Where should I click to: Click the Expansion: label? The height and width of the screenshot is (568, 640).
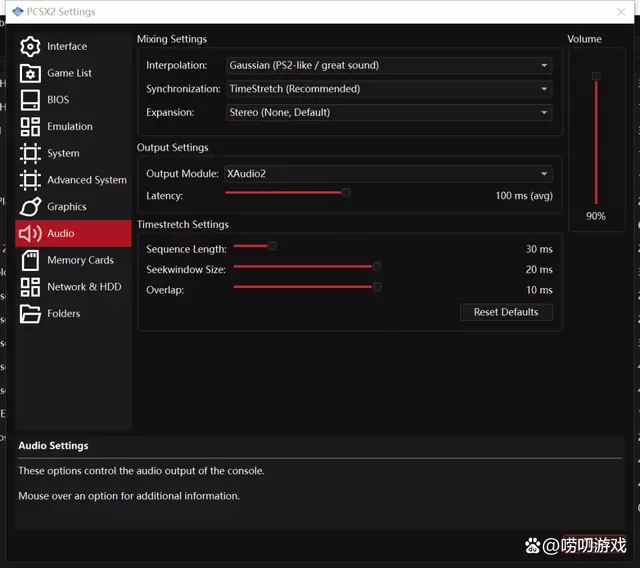click(x=170, y=113)
